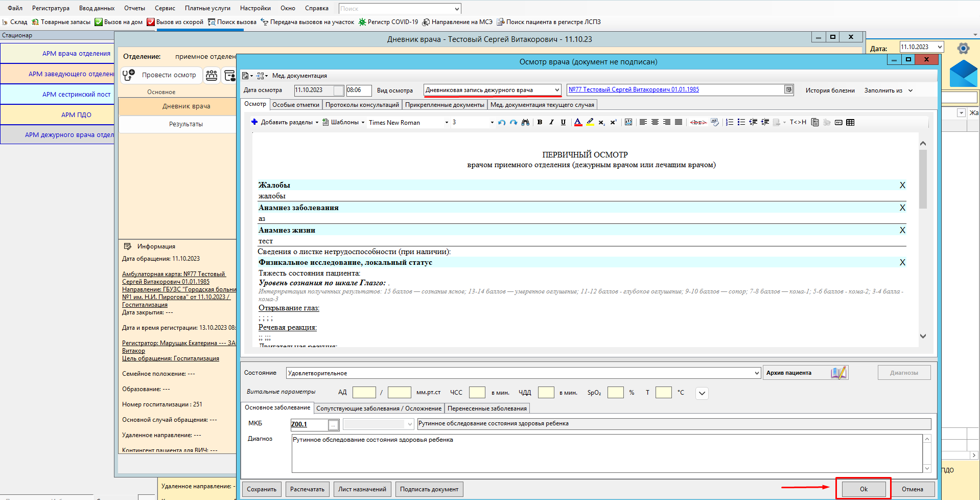Click ЧСС input field
Screen dimensions: 980x500
[x=477, y=393]
